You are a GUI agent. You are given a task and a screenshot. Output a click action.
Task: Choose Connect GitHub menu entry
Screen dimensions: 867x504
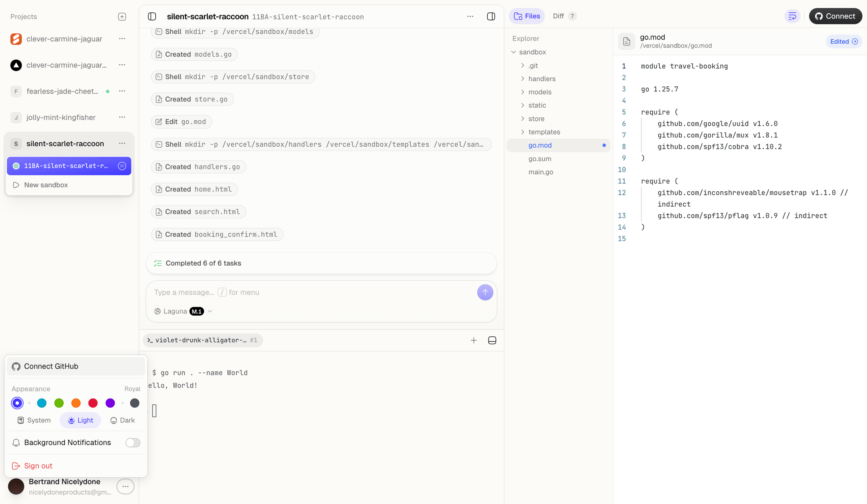point(76,366)
